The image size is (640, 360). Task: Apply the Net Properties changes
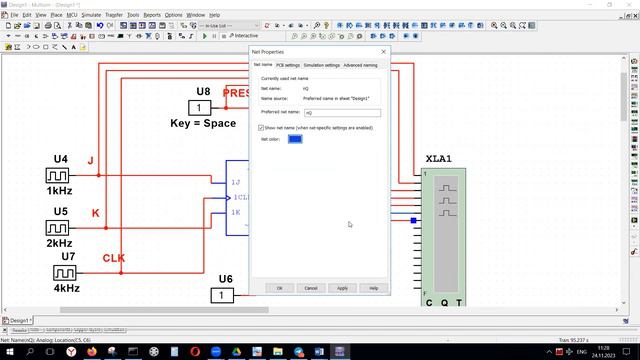pyautogui.click(x=342, y=288)
